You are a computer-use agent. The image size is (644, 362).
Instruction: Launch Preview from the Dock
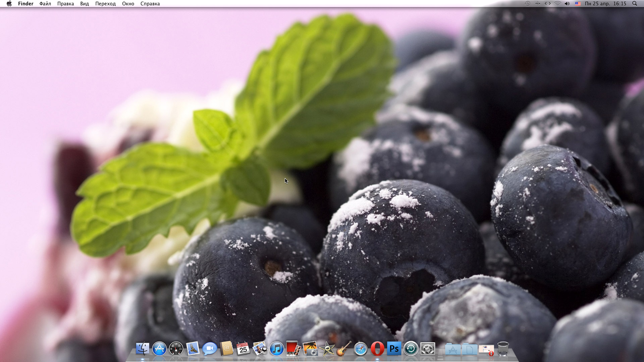[x=260, y=349]
